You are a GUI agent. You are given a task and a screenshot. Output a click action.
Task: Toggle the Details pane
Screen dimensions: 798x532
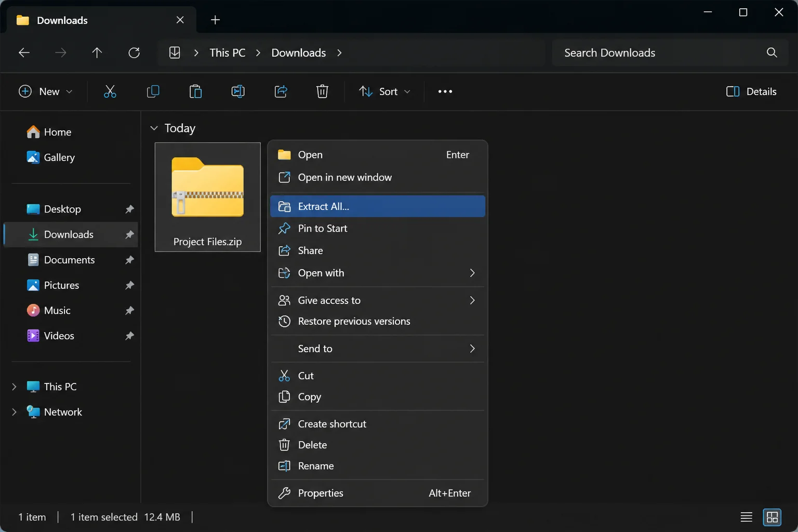click(751, 91)
